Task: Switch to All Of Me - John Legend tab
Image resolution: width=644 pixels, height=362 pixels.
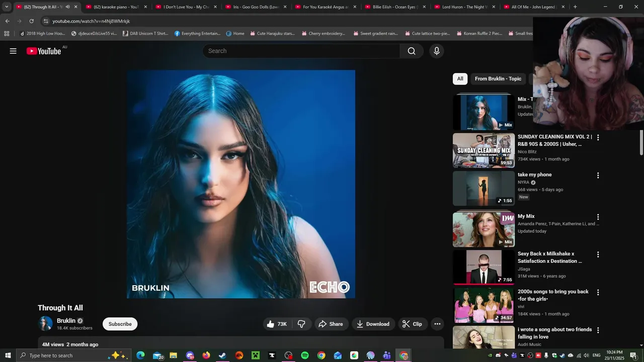Action: pyautogui.click(x=534, y=7)
